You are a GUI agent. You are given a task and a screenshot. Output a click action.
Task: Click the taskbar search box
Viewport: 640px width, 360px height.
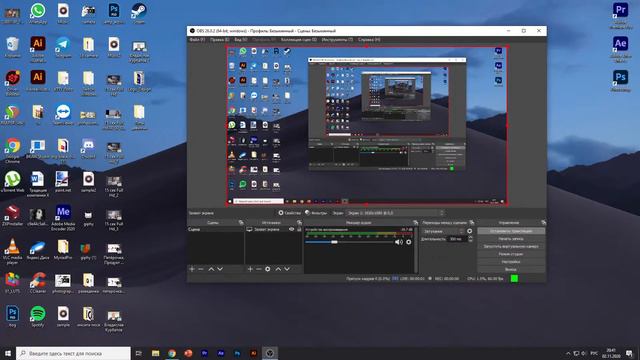[x=73, y=353]
